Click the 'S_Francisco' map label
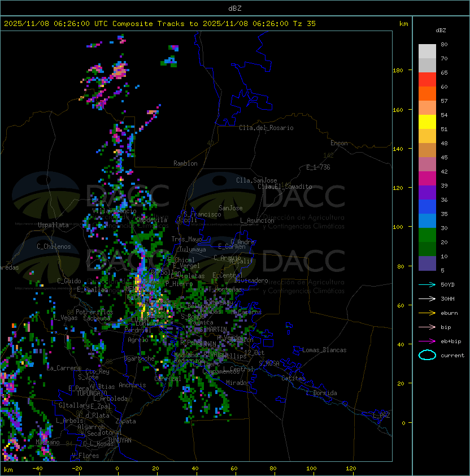Viewport: 470px width, 476px height. click(202, 214)
